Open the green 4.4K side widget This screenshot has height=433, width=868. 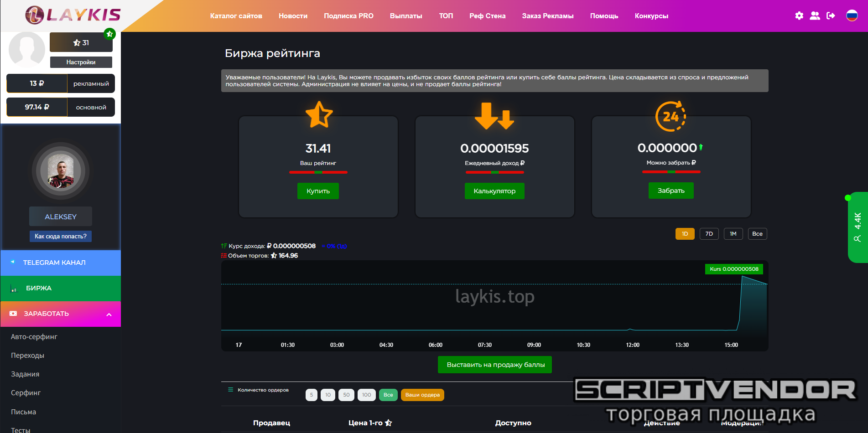coord(857,227)
